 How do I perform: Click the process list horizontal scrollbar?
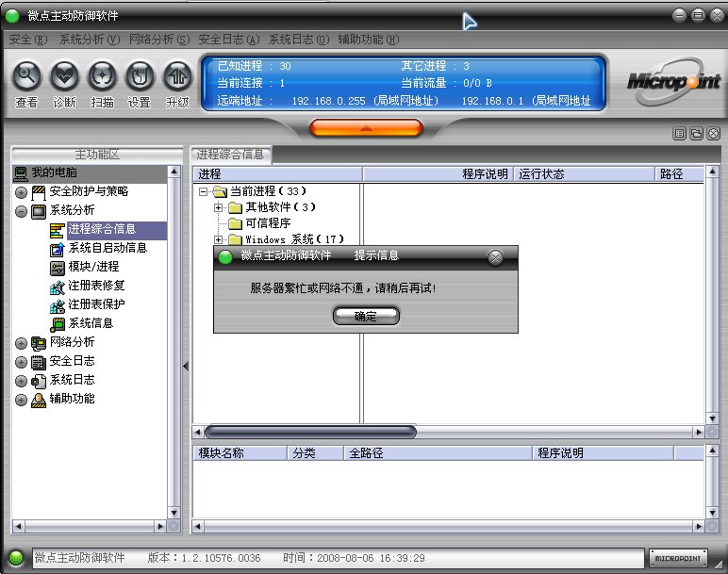(x=311, y=432)
